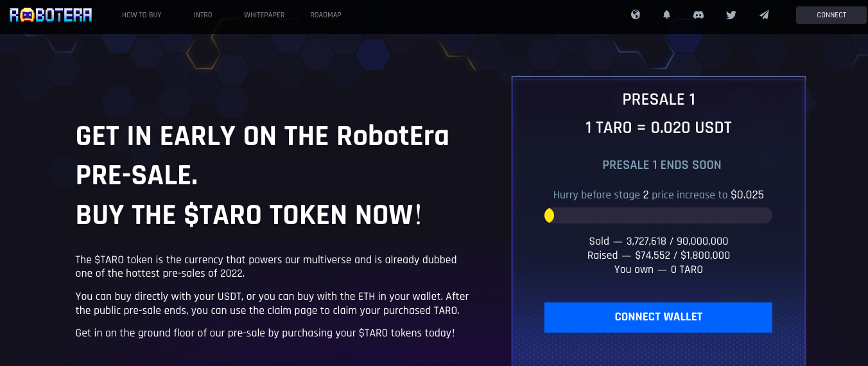Open the Twitter bird icon
This screenshot has width=868, height=366.
coord(731,15)
